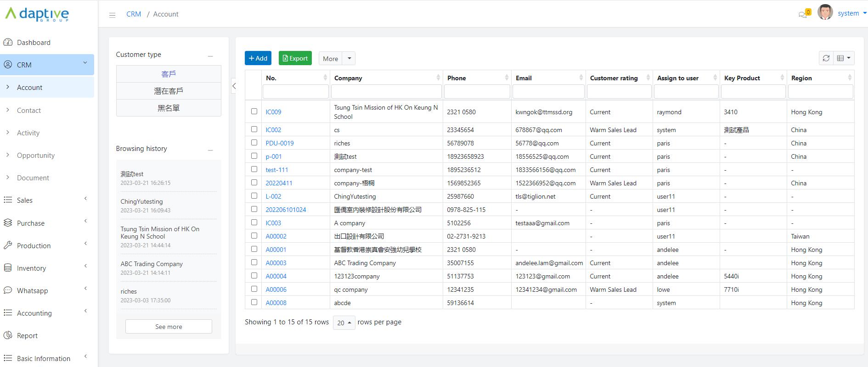Sort table by Company column arrows
The width and height of the screenshot is (868, 367).
(438, 78)
